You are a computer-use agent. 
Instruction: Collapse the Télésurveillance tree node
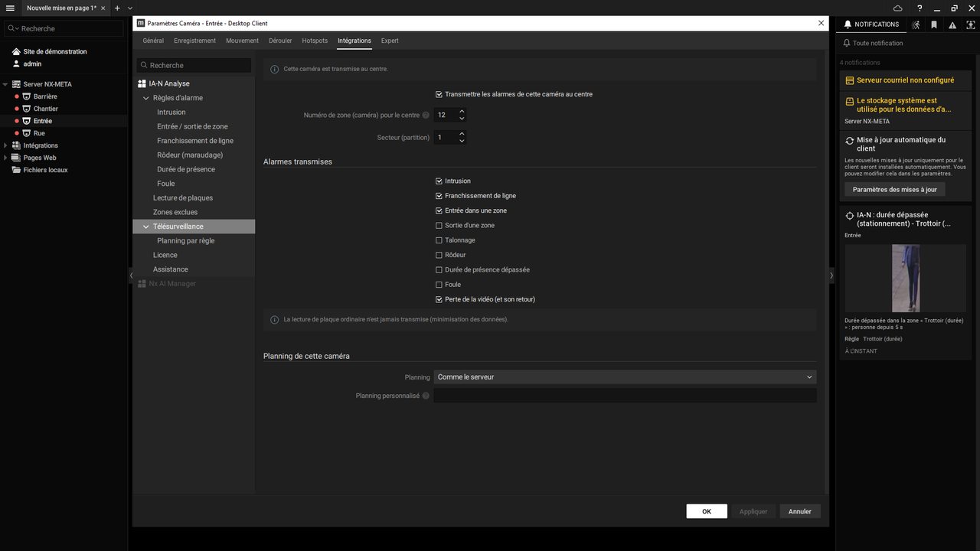[146, 227]
